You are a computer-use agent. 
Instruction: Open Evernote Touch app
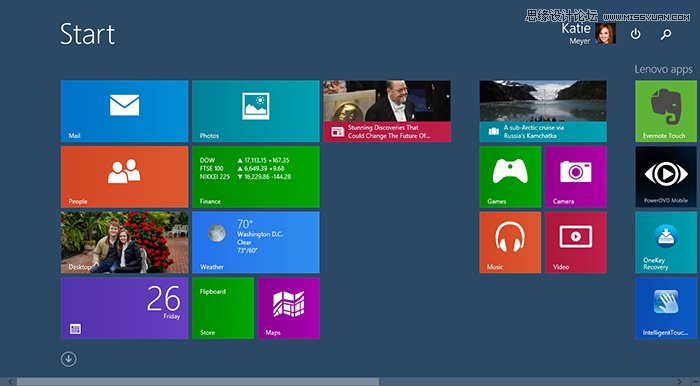click(666, 111)
